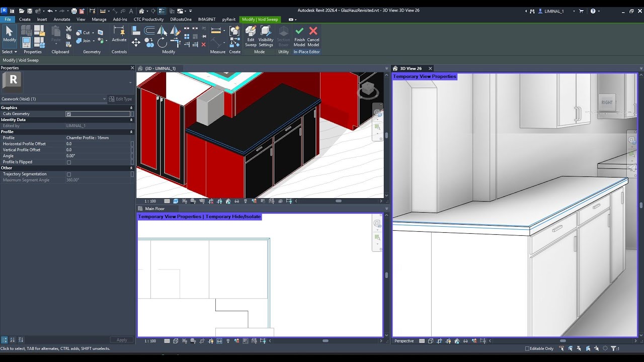Select the Move tool in Modify panel

(x=136, y=43)
